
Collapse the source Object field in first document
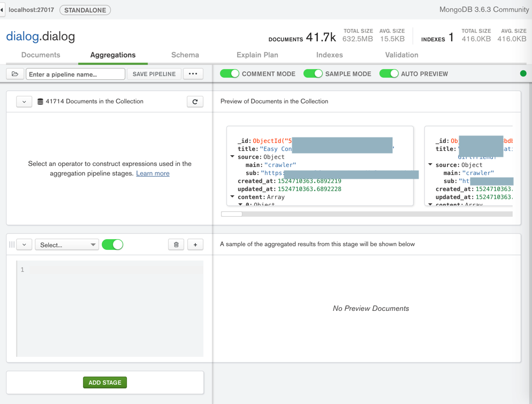click(x=232, y=157)
